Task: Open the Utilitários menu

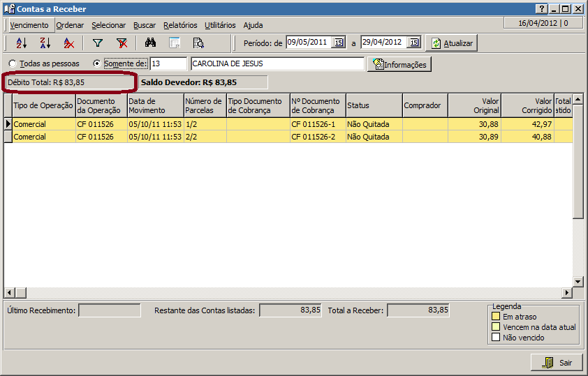Action: (220, 25)
